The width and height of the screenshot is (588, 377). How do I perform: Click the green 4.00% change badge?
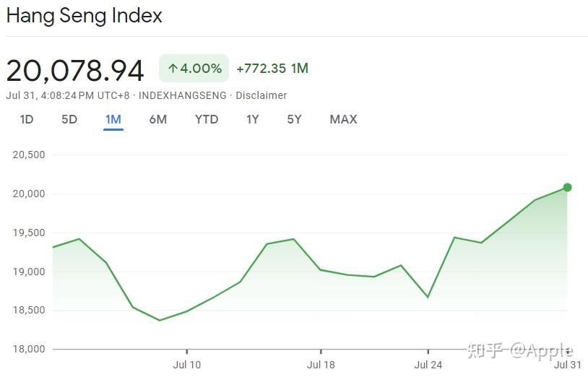(x=194, y=69)
